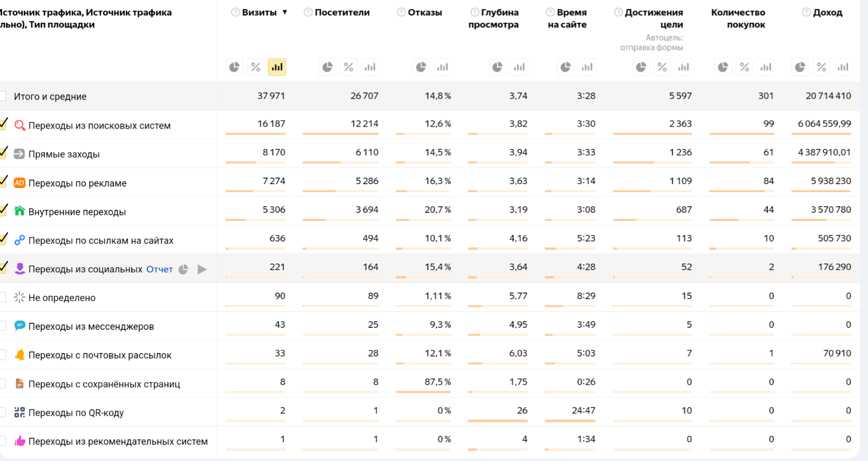
Task: Check the Не определено row checkbox
Action: pos(3,298)
